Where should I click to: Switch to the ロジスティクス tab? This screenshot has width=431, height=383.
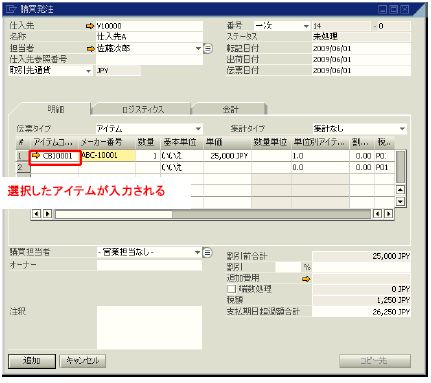tap(142, 109)
